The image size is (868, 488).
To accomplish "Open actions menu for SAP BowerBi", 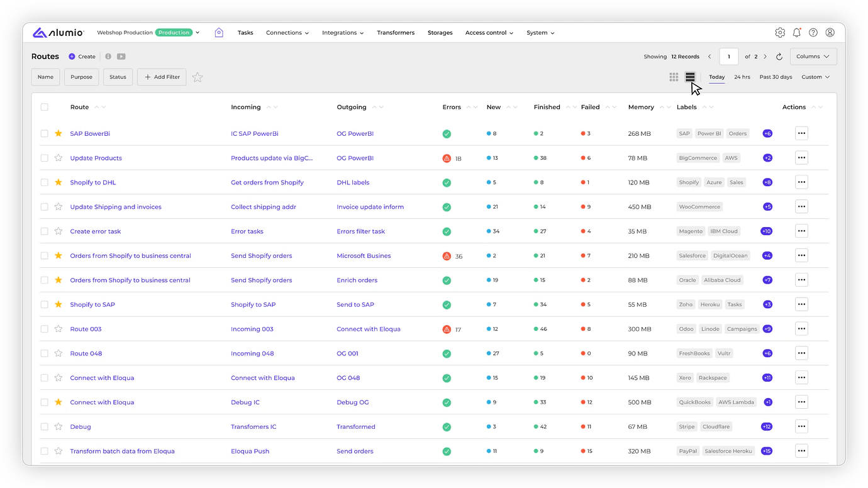I will 801,133.
